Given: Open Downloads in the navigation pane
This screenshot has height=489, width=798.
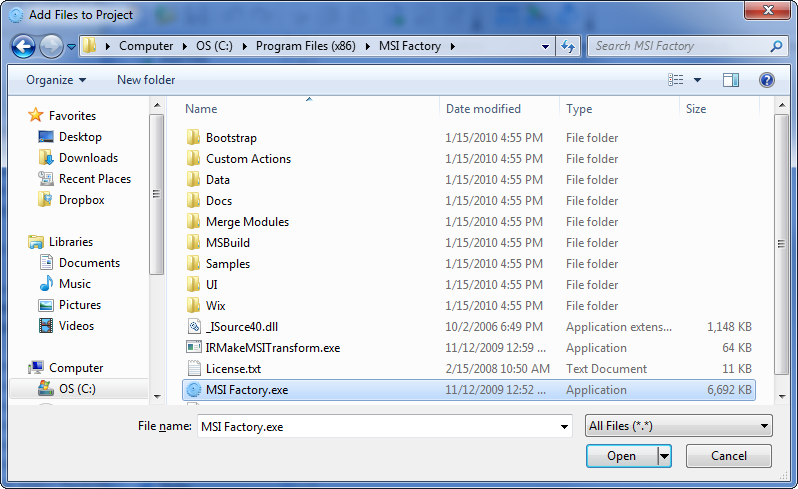Looking at the screenshot, I should click(x=89, y=158).
